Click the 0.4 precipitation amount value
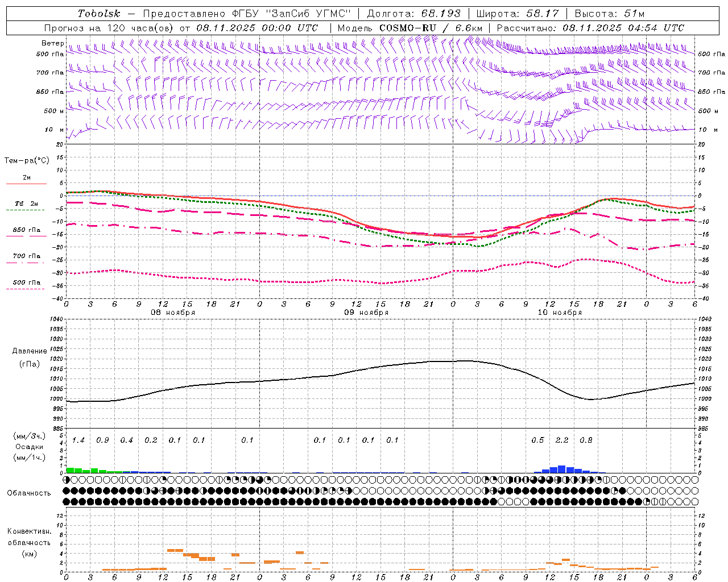 coord(126,440)
